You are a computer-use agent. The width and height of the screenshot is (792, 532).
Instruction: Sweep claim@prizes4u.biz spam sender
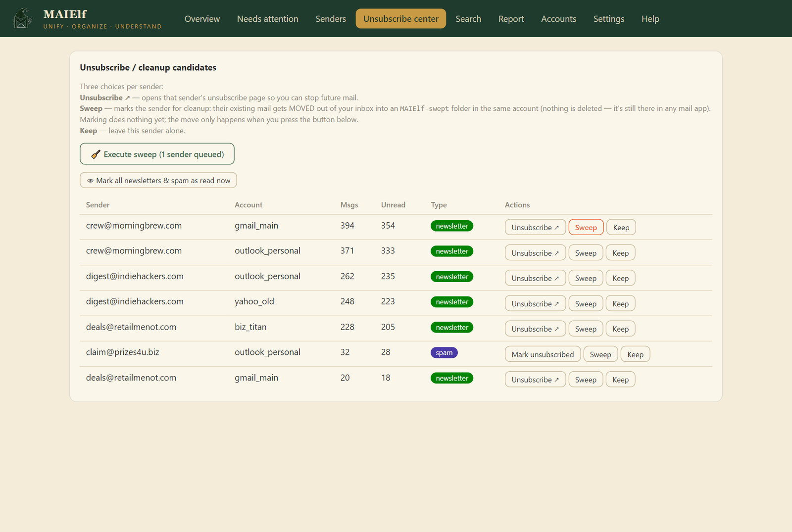pyautogui.click(x=600, y=354)
